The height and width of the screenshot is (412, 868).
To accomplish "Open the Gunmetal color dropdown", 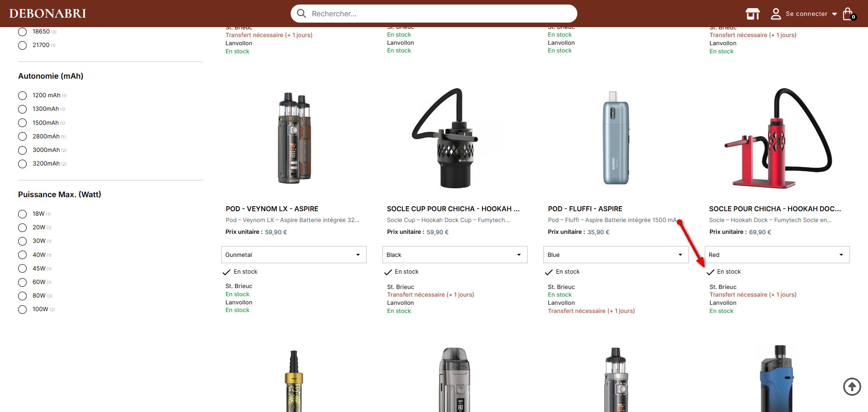I will 294,255.
